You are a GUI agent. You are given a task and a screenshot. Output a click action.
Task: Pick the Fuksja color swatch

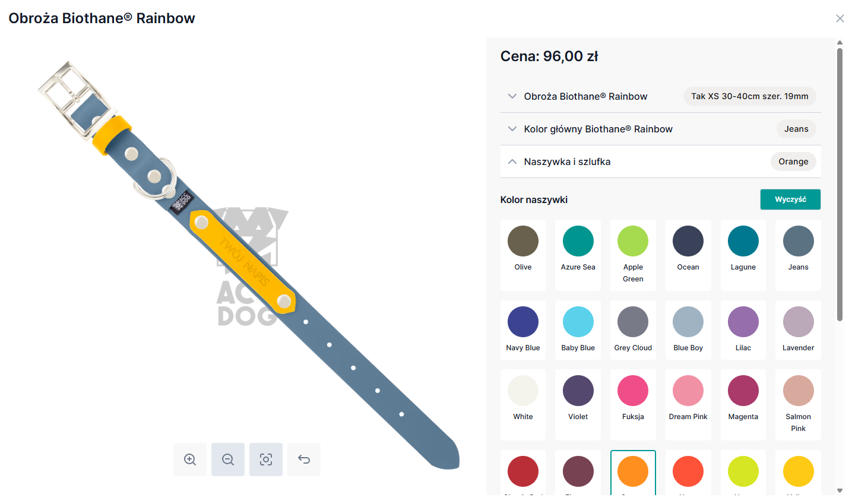633,391
